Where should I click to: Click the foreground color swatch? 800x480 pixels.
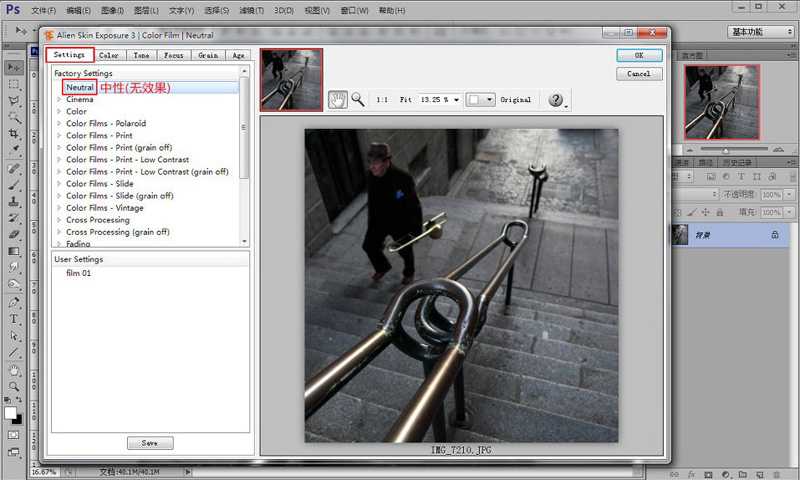point(10,413)
